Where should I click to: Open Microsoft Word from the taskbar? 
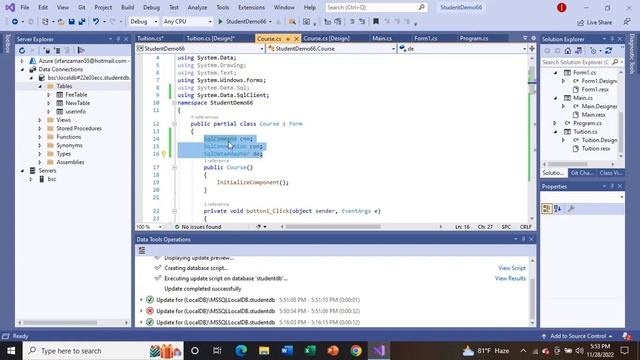tap(287, 351)
